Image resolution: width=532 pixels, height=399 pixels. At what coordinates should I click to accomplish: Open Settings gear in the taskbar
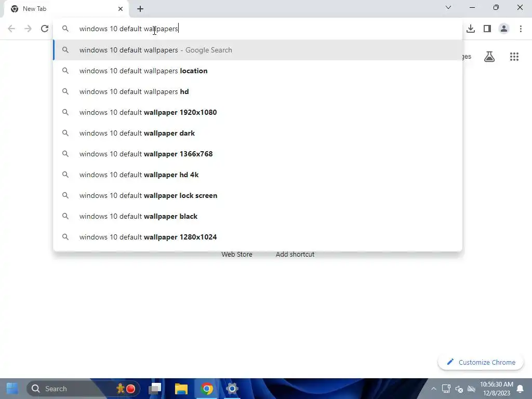pos(232,389)
